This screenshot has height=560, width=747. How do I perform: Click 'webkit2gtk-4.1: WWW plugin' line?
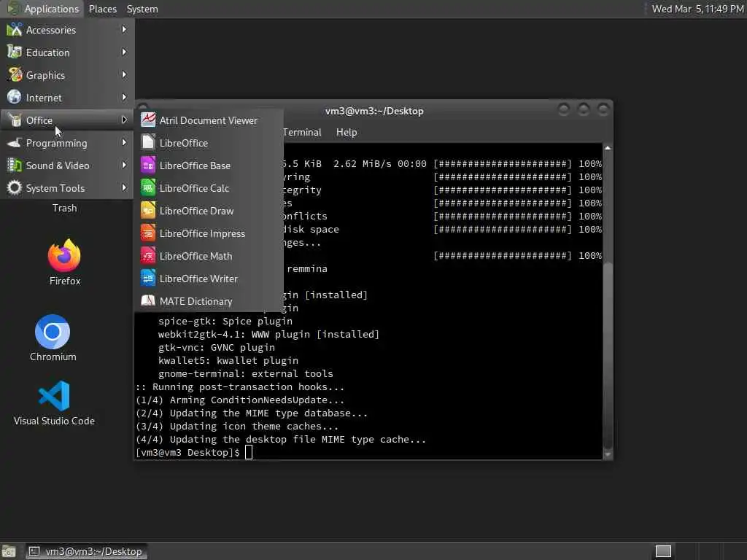(x=268, y=334)
